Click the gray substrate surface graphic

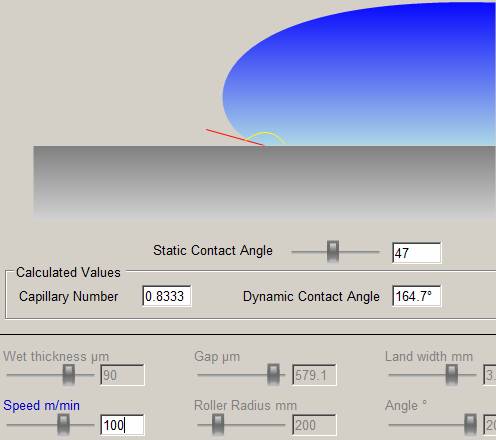point(264,183)
